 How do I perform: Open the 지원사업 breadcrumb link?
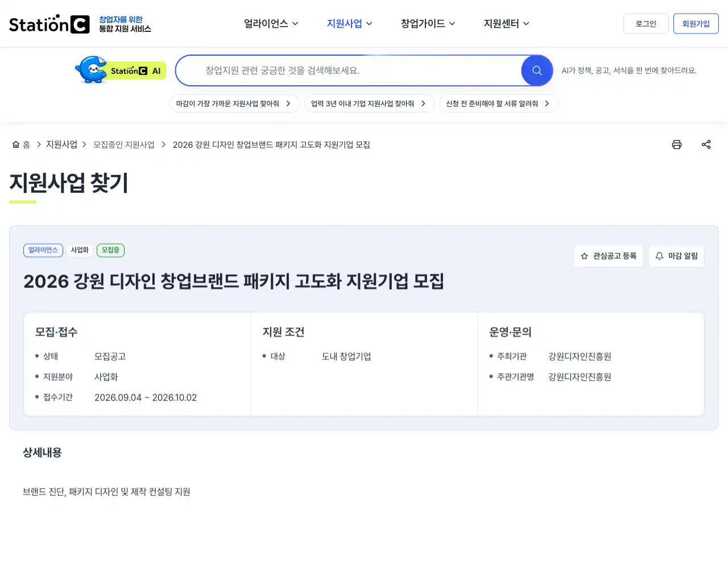[x=61, y=144]
